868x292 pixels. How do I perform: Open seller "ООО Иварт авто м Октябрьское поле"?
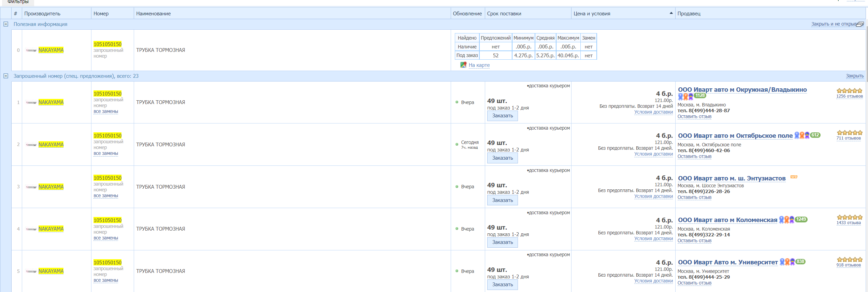[x=735, y=135]
